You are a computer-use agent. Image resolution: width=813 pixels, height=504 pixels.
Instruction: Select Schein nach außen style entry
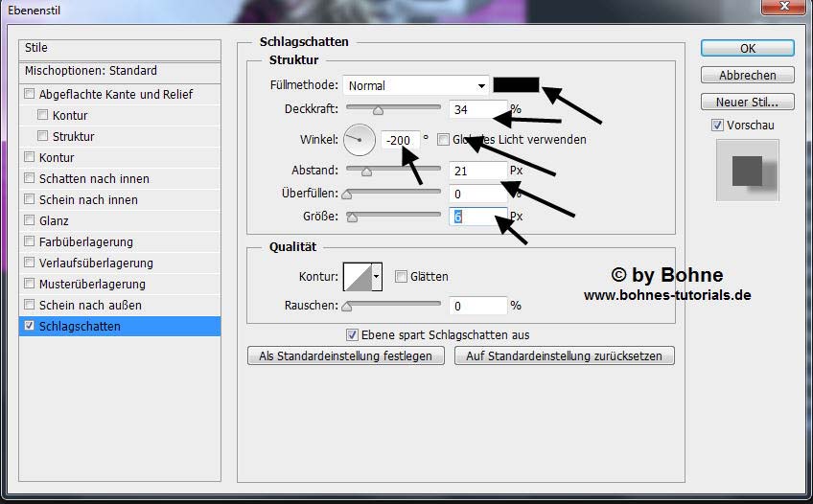point(90,306)
